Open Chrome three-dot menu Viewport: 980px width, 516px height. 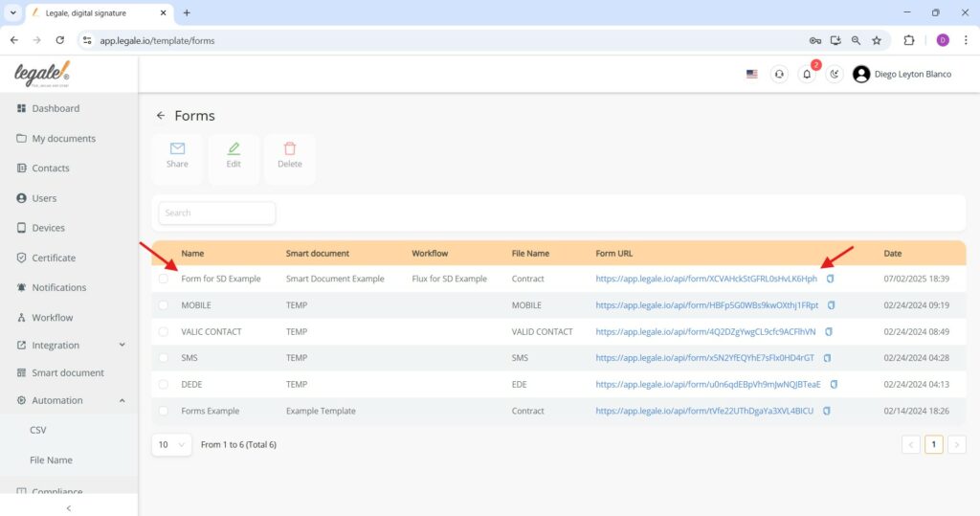(x=966, y=40)
